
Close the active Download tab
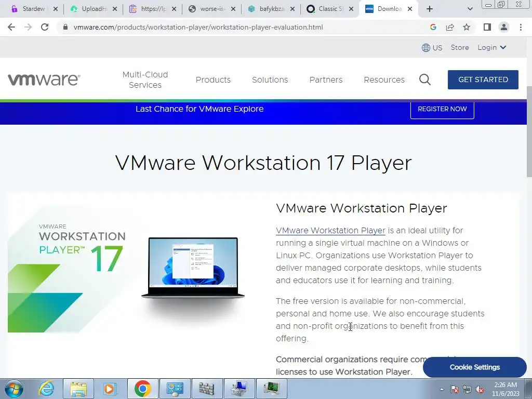(x=410, y=9)
